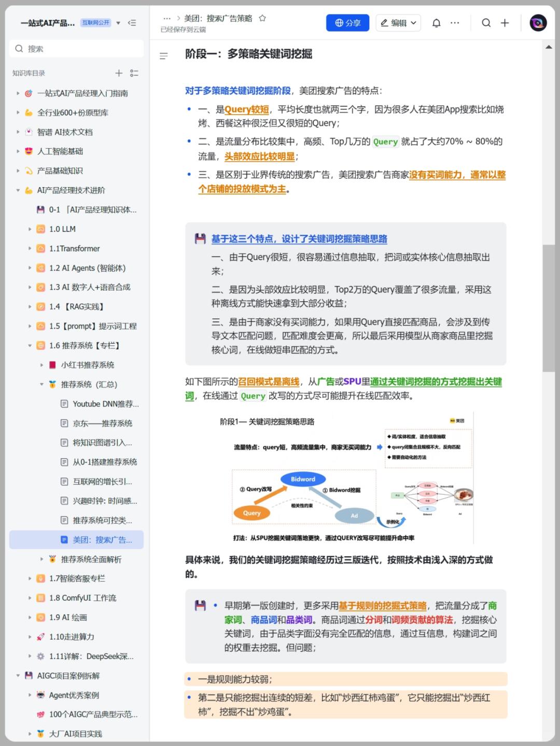Click the vertical scrollbar thumb
This screenshot has width=560, height=746.
pos(549,308)
